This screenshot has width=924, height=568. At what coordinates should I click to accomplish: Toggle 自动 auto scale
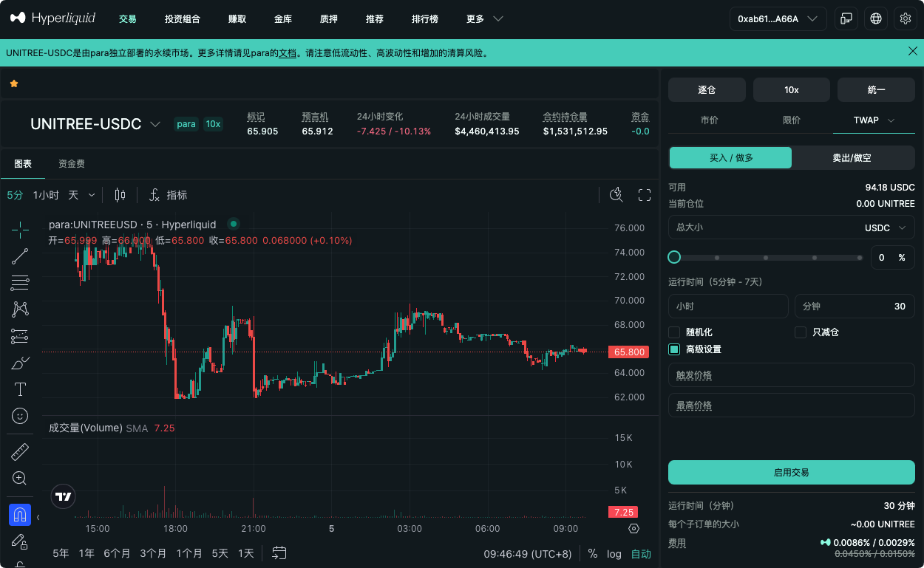pyautogui.click(x=641, y=553)
